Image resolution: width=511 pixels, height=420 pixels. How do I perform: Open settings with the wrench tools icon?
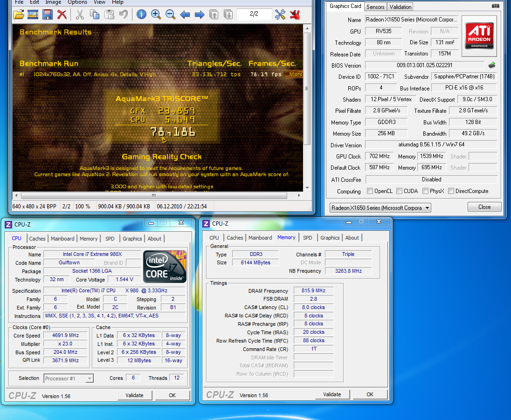280,14
